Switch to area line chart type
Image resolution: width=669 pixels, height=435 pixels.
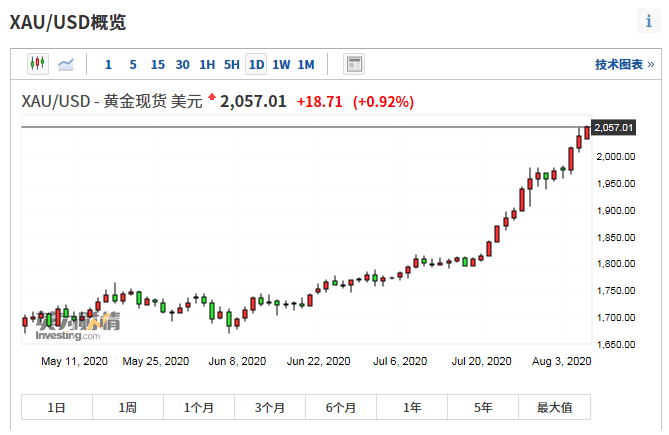click(x=66, y=64)
